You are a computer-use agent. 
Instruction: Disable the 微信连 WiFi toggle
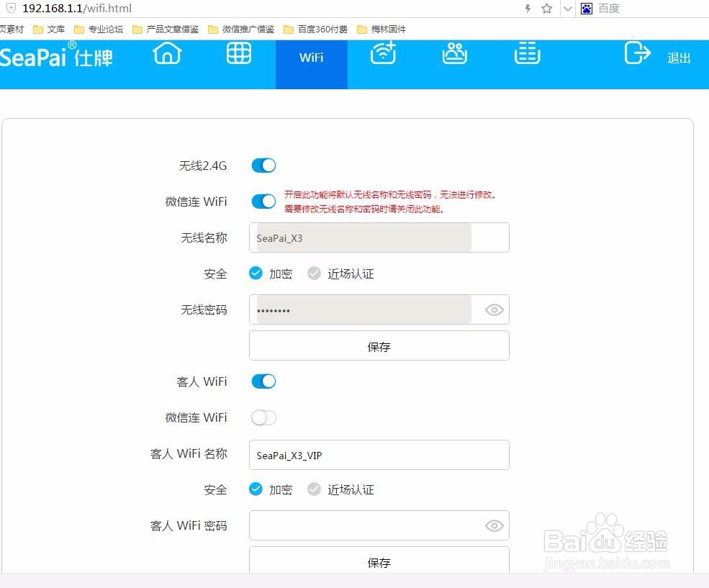click(263, 202)
